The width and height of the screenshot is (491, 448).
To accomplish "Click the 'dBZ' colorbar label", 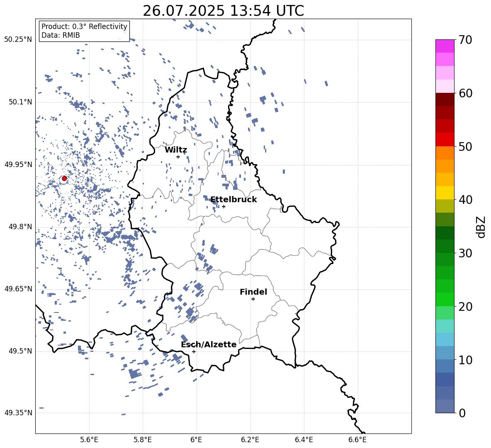I will pos(481,227).
